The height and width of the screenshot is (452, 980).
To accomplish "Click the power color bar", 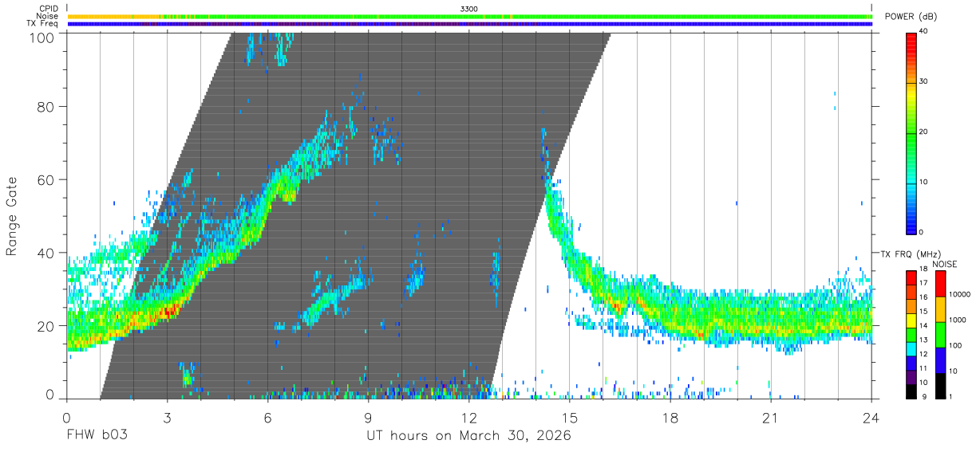I will [x=911, y=132].
